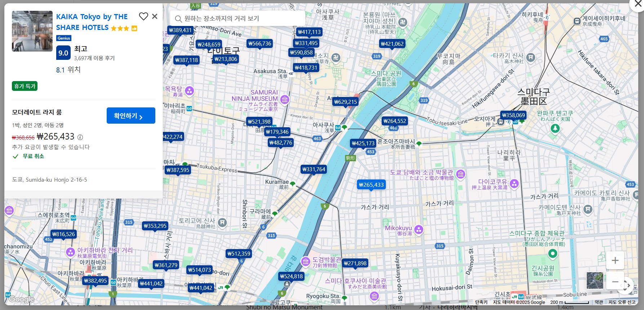This screenshot has height=310, width=644.
Task: Select the ₩264,552 price marker
Action: (x=395, y=121)
